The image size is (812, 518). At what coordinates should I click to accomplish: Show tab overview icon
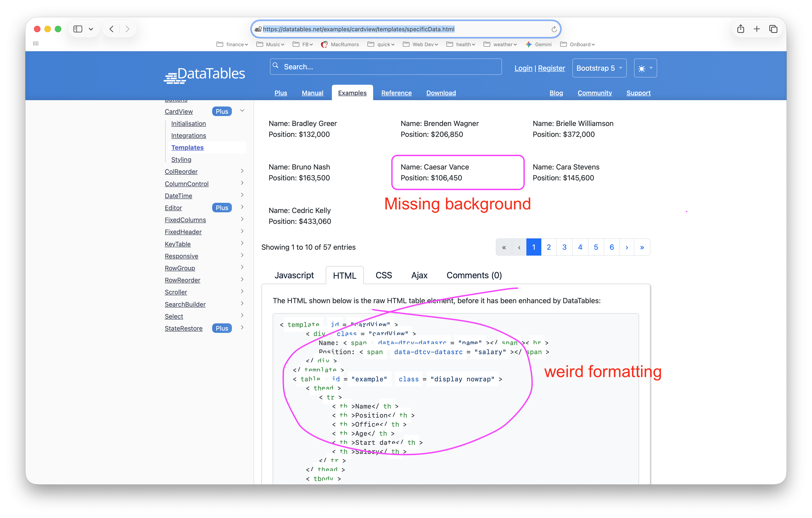[773, 29]
